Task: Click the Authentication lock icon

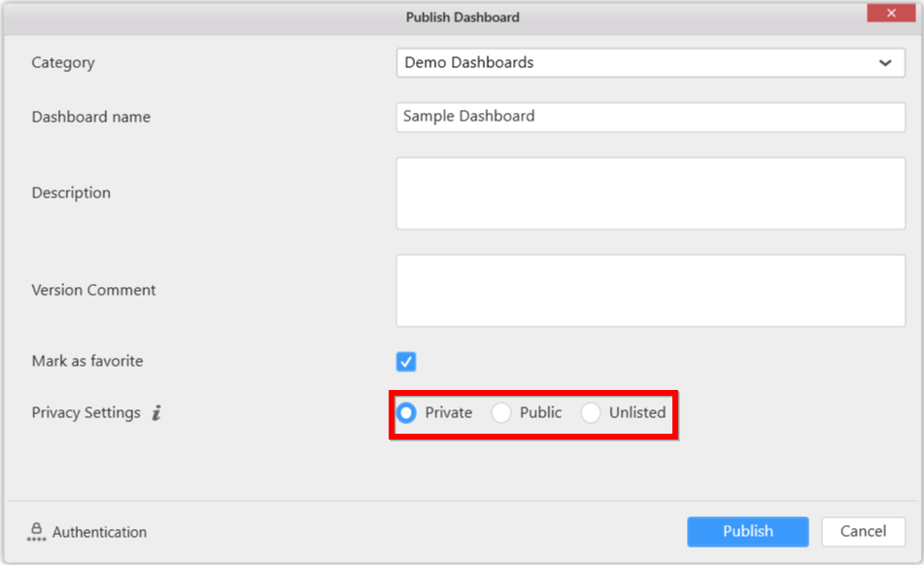Action: [x=36, y=532]
